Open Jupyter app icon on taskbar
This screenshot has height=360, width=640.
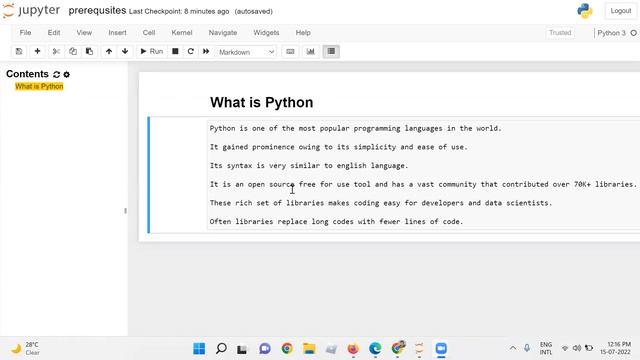pyautogui.click(x=419, y=349)
